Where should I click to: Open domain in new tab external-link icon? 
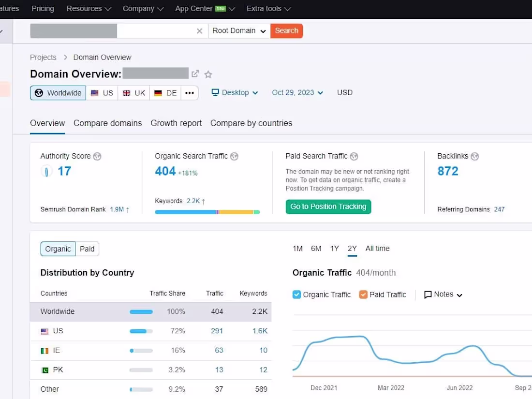(195, 74)
